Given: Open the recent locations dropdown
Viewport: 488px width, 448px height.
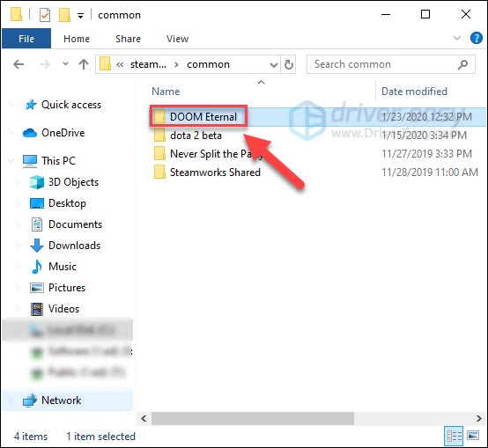Looking at the screenshot, I should click(65, 63).
